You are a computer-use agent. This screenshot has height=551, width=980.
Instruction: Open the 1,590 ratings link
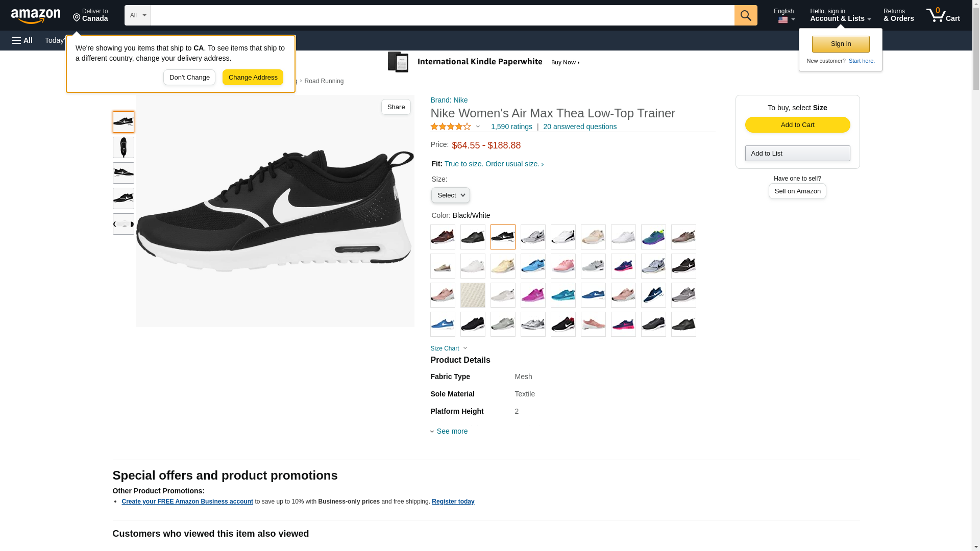(x=511, y=127)
